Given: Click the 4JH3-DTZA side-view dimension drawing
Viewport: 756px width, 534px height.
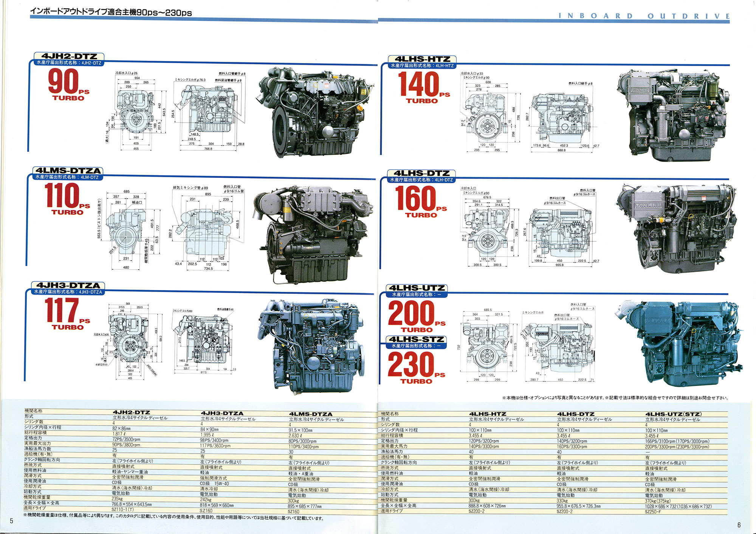Looking at the screenshot, I should (x=204, y=341).
